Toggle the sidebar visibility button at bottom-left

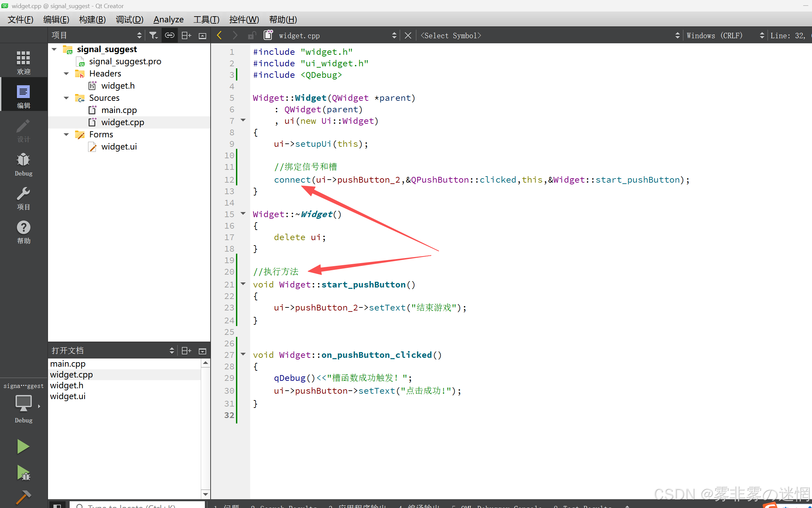(x=57, y=505)
